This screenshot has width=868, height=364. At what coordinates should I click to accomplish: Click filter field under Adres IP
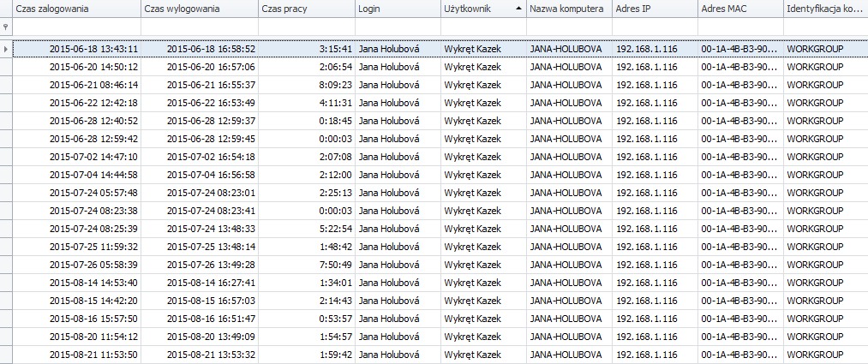click(655, 27)
